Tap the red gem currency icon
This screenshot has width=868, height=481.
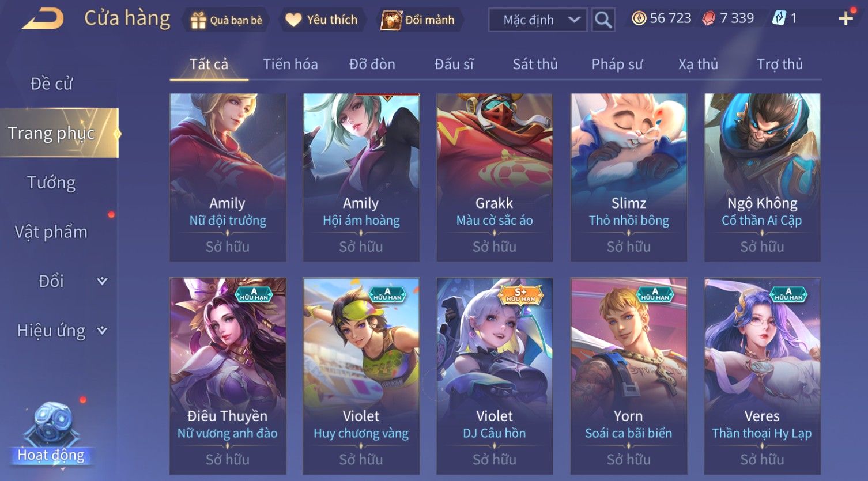(x=709, y=18)
